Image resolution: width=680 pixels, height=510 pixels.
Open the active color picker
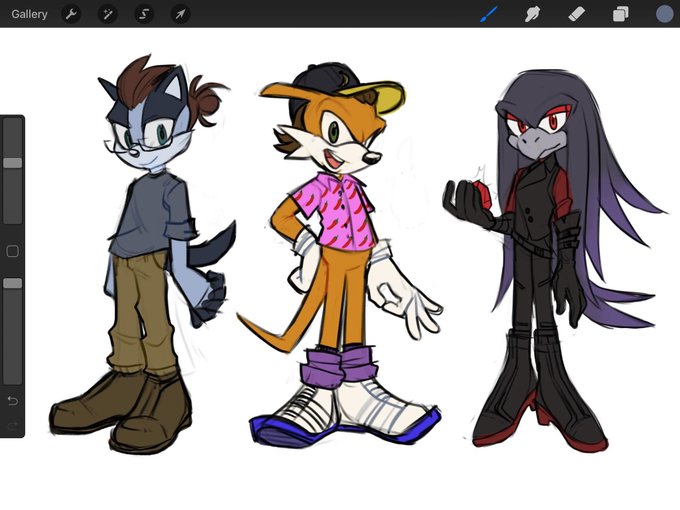click(664, 14)
